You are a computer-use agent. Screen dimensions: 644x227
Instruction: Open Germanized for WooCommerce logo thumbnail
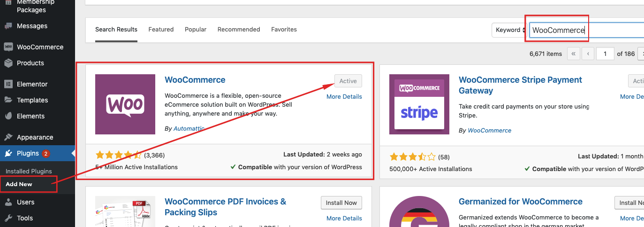tap(419, 211)
